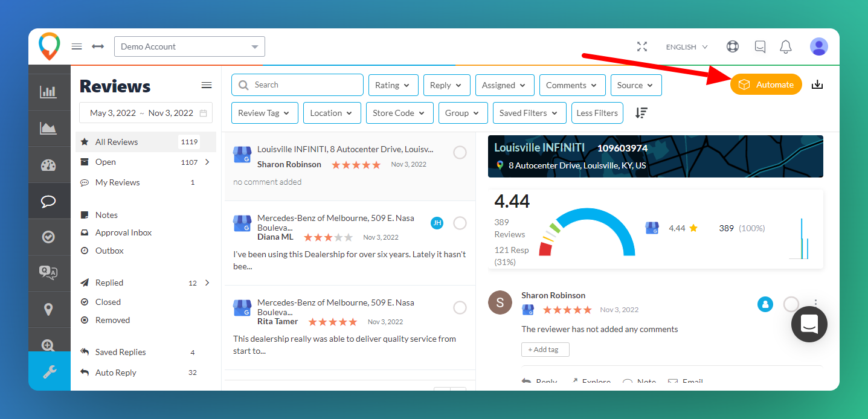This screenshot has width=868, height=419.
Task: Open the Source filter dropdown
Action: tap(636, 85)
